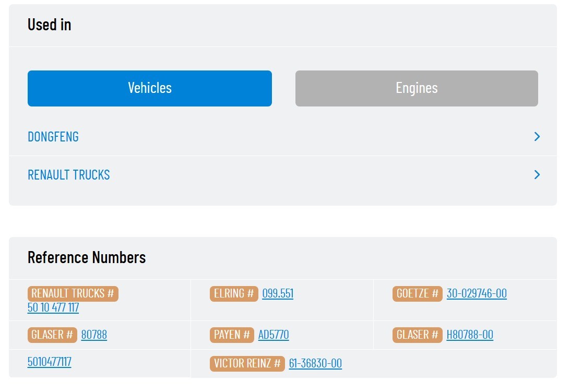This screenshot has height=392, width=570.
Task: Click the ELRING # brand tag
Action: tap(234, 293)
